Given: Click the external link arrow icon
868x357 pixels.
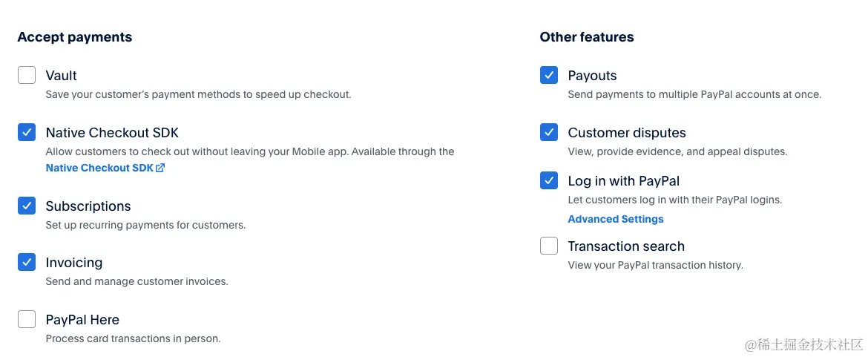Looking at the screenshot, I should 160,168.
